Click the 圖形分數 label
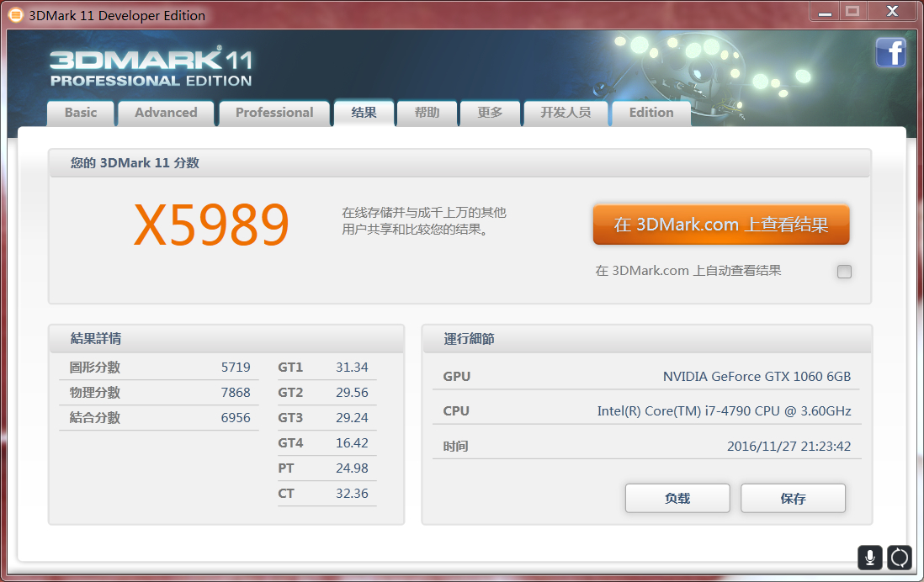Image resolution: width=924 pixels, height=582 pixels. pos(95,368)
